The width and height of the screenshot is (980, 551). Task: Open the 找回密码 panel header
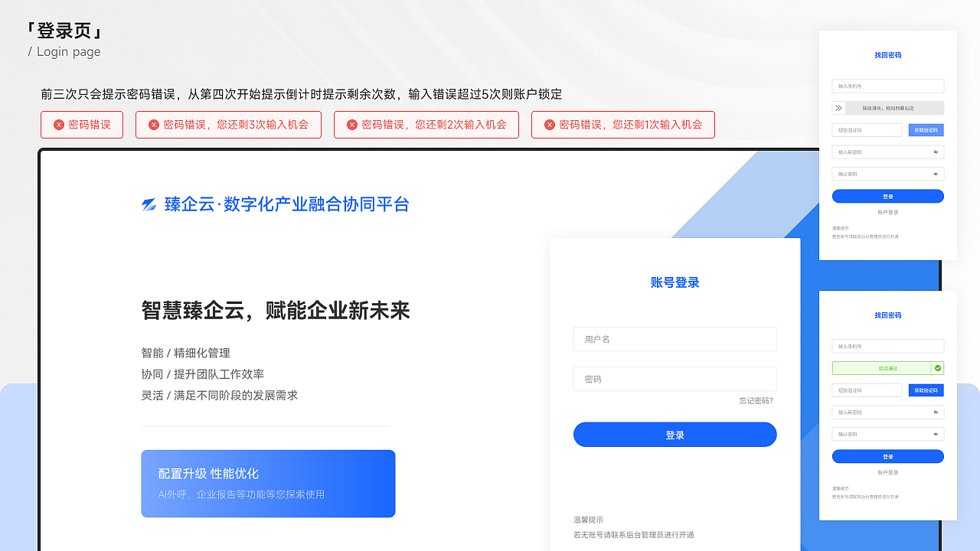point(888,55)
